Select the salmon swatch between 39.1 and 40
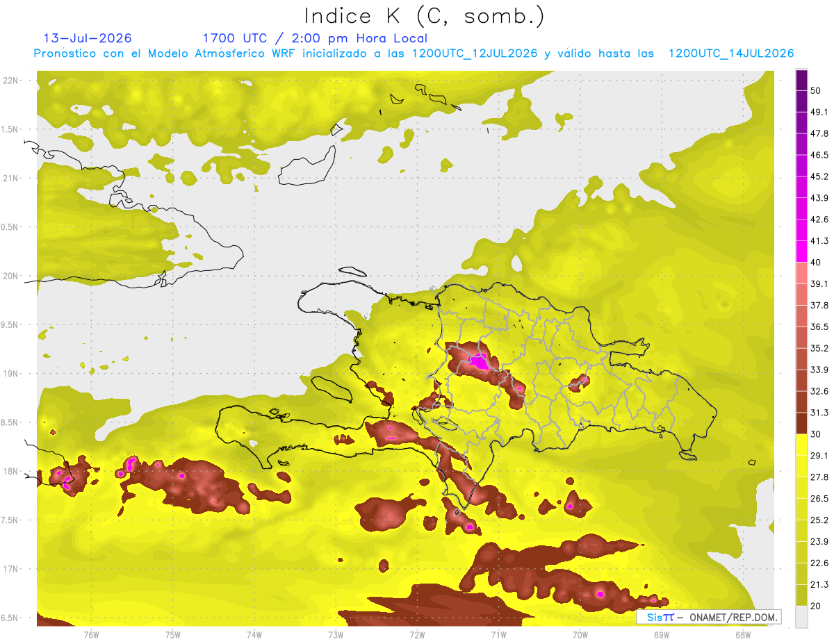 pos(801,273)
